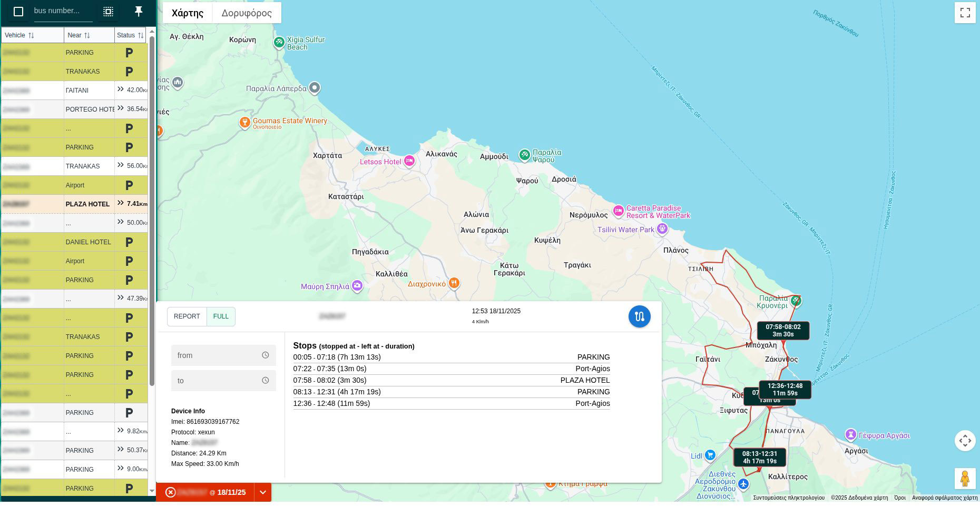The image size is (980, 507).
Task: Open clock picker on 'from' field
Action: pos(266,355)
